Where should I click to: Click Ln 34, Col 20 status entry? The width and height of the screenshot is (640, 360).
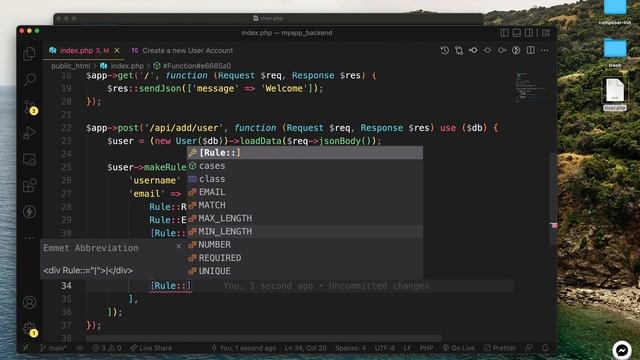[305, 348]
